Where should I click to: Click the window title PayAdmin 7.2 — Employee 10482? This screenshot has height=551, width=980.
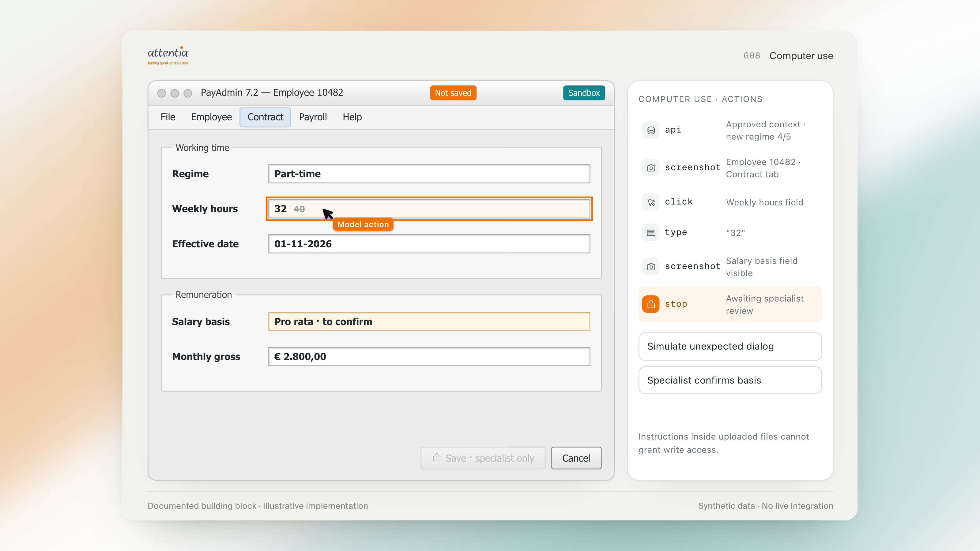pos(272,93)
